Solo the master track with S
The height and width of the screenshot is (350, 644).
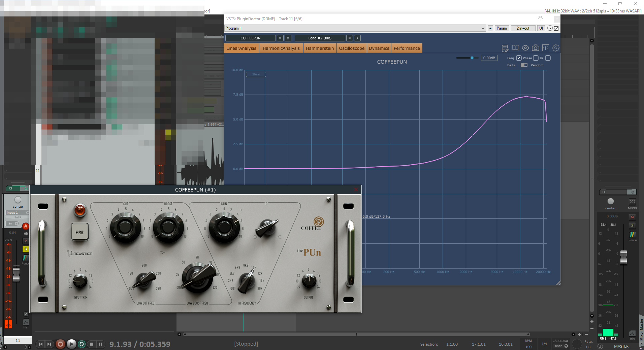[632, 225]
